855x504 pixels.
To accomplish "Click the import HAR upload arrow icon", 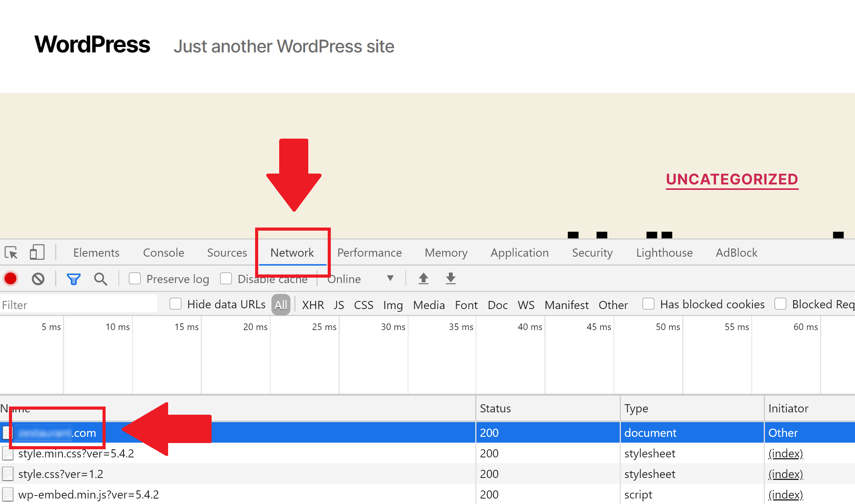I will pos(424,278).
